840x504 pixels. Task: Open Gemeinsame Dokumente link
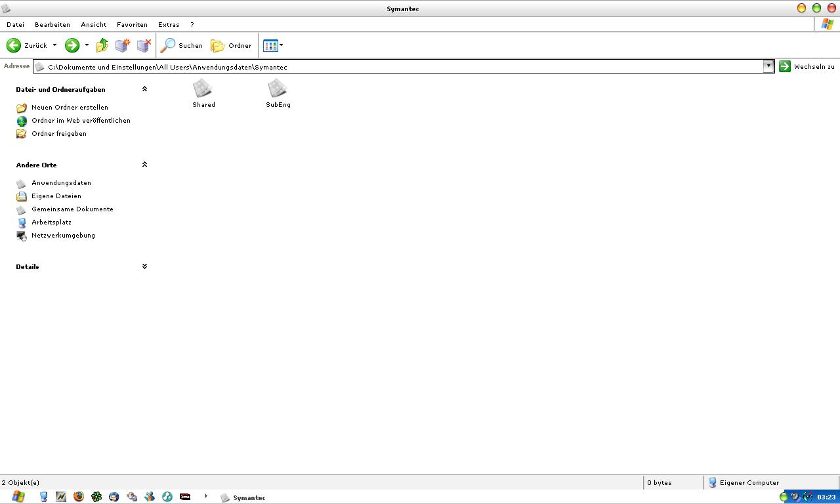72,209
